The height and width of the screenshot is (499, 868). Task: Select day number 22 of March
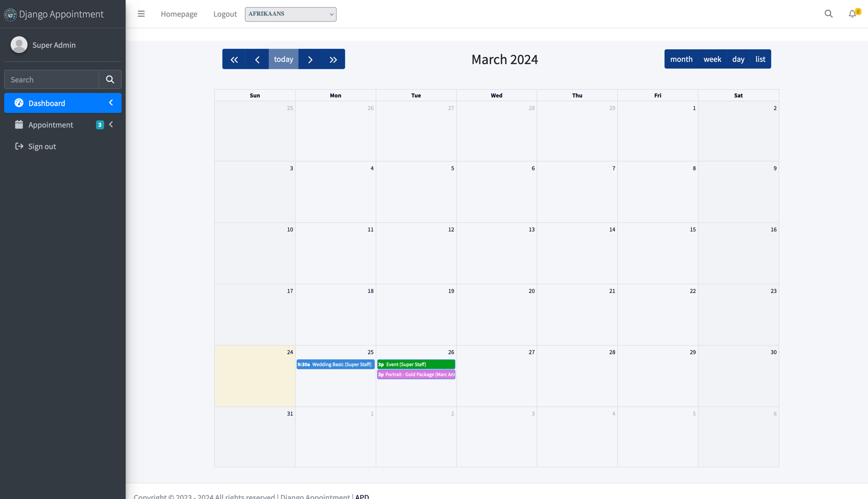click(x=693, y=291)
